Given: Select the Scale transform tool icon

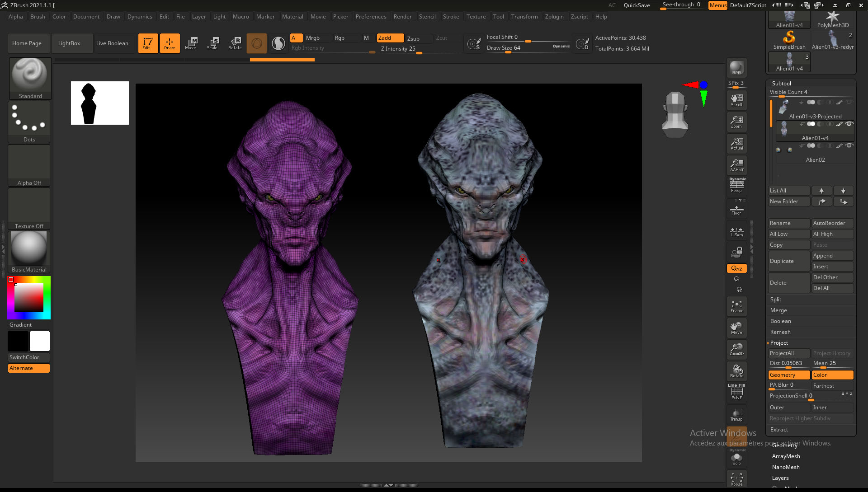Looking at the screenshot, I should click(212, 43).
